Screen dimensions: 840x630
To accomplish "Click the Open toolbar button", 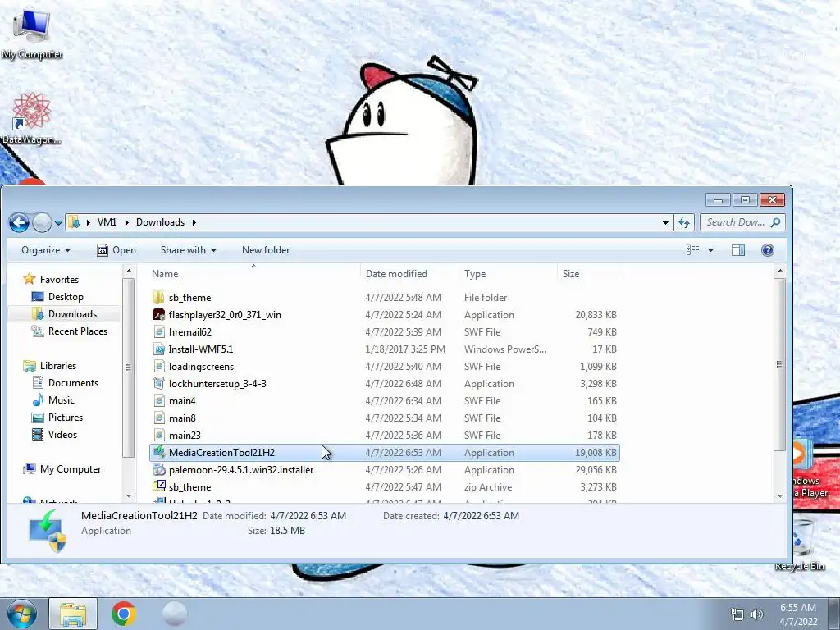I will [x=116, y=250].
